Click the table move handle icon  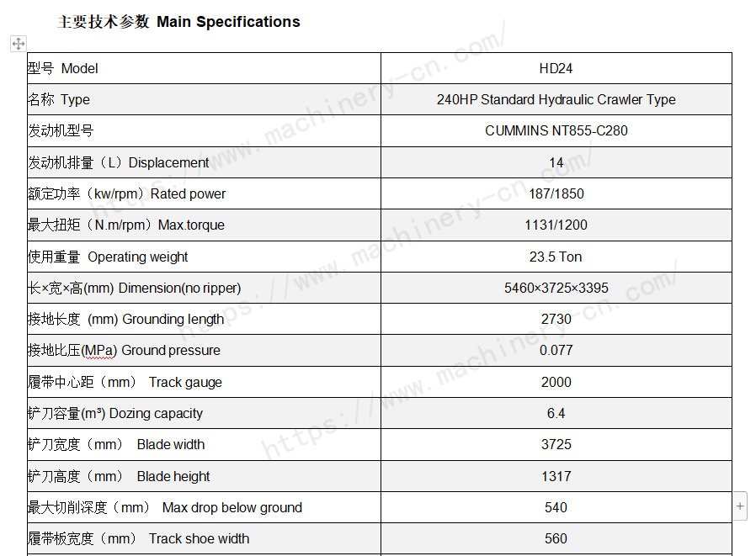click(19, 44)
